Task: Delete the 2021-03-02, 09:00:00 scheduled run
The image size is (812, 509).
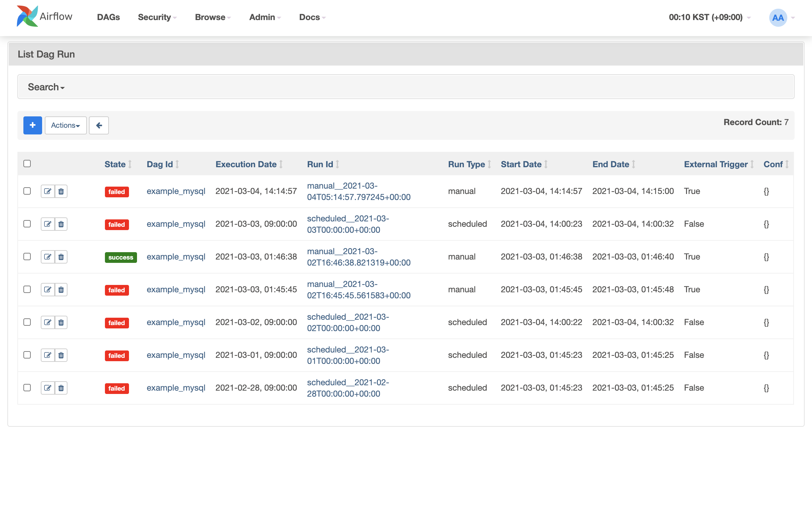Action: click(61, 322)
